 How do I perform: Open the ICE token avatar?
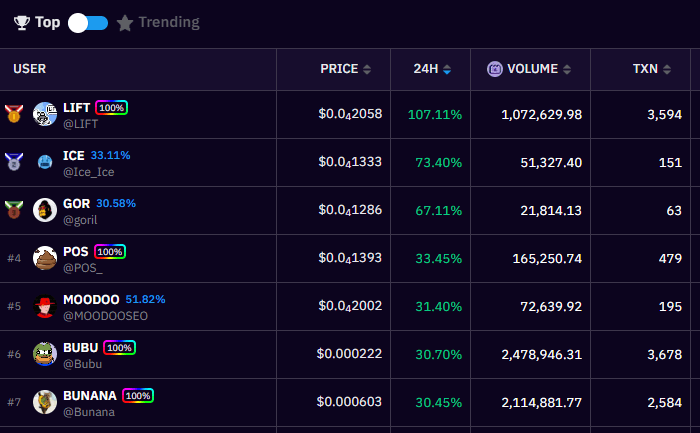45,162
